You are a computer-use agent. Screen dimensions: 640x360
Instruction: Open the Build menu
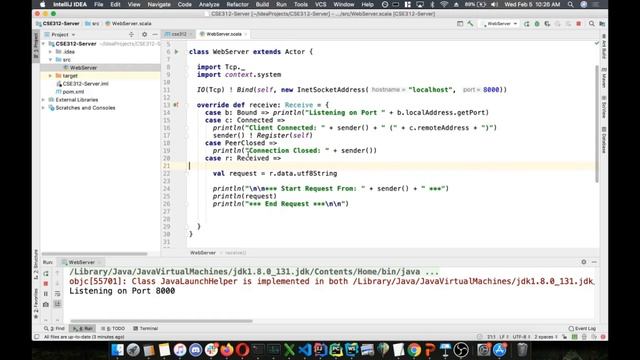pos(262,4)
